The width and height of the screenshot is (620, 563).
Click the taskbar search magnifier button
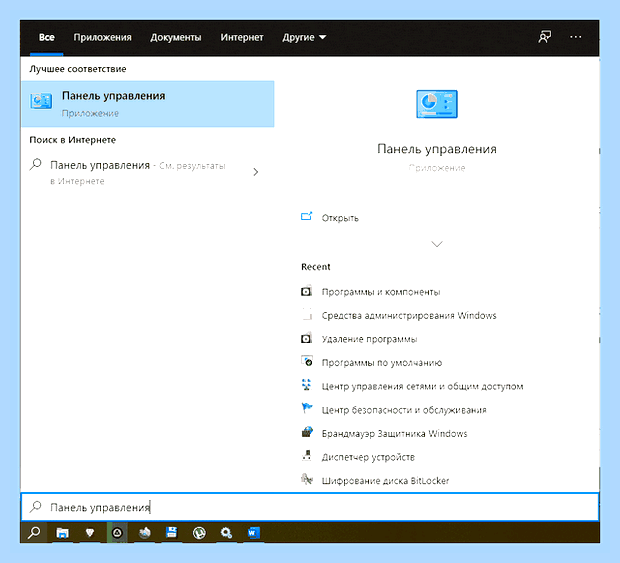click(x=34, y=533)
